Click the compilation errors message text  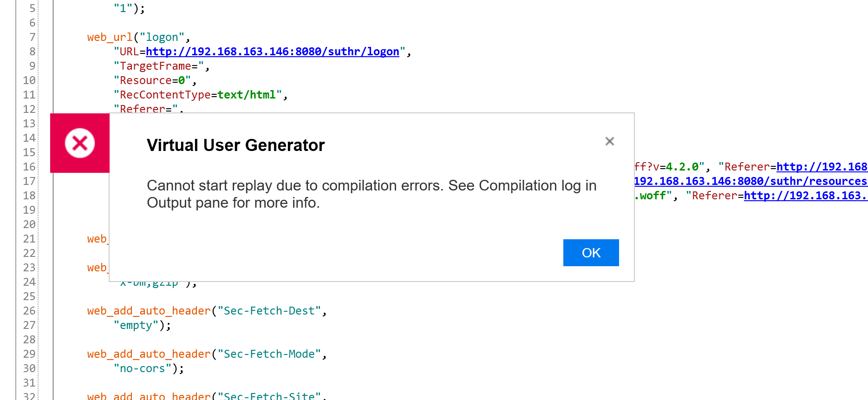(x=372, y=194)
